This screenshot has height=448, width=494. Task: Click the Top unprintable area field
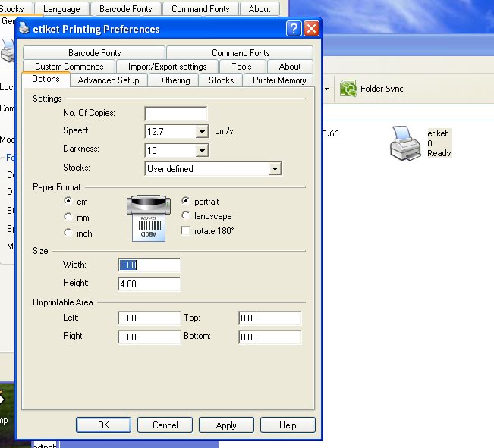pyautogui.click(x=270, y=318)
